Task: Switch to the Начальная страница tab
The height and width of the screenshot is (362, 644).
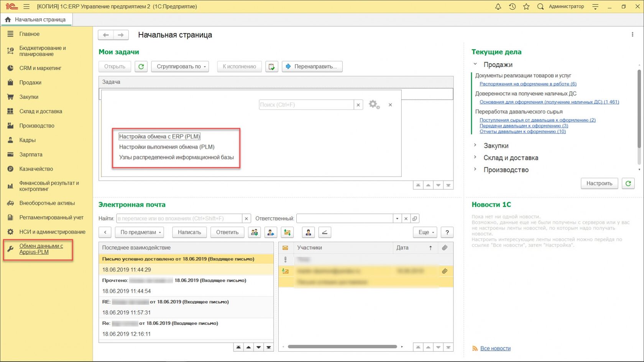Action: [36, 20]
